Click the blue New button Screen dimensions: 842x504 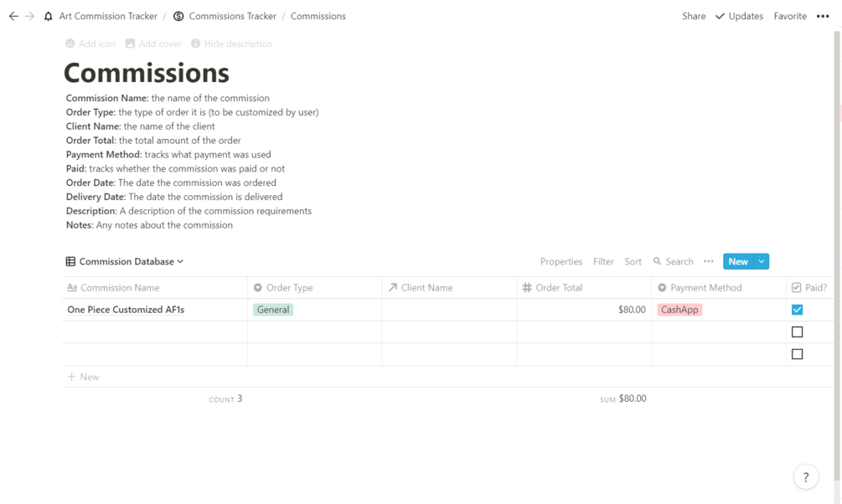click(x=737, y=261)
